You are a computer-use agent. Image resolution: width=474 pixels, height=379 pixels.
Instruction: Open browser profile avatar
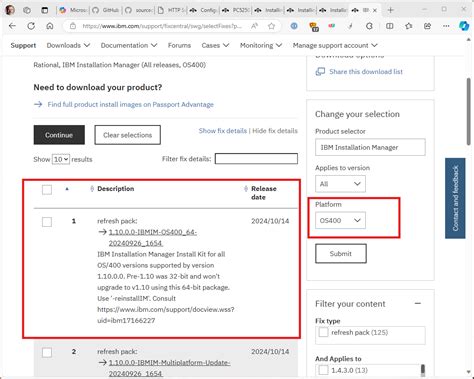pos(10,10)
